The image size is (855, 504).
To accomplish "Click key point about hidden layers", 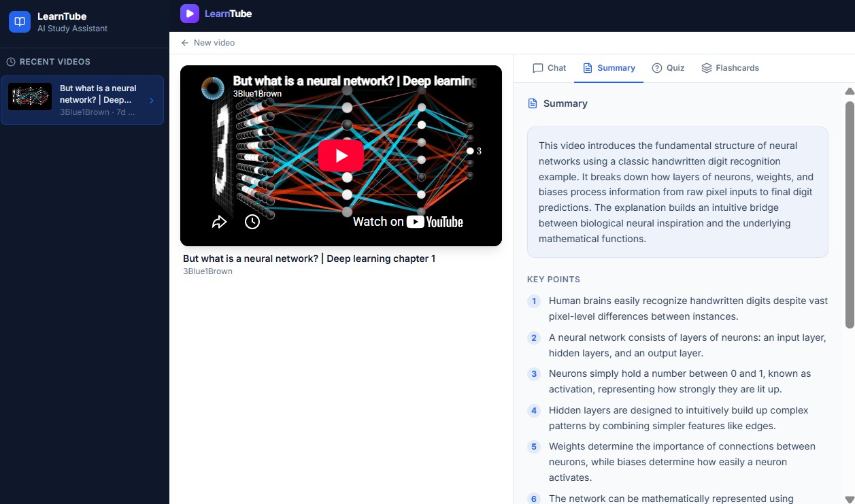I will pos(679,418).
